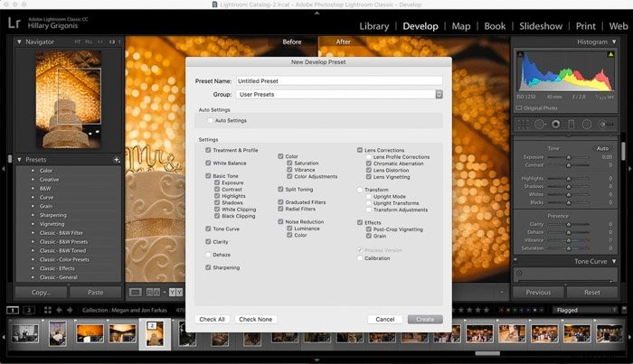Check the Calibration checkbox

click(x=360, y=258)
